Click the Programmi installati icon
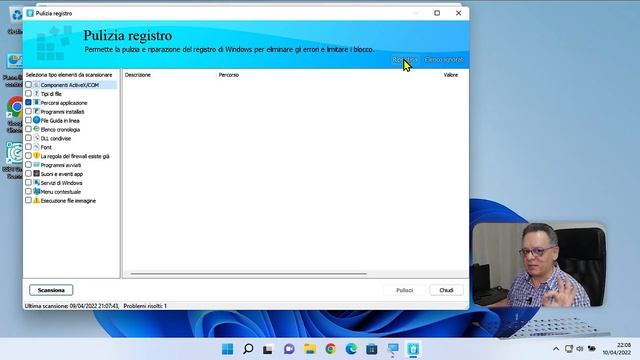Viewport: 640px width, 360px height. pyautogui.click(x=36, y=111)
